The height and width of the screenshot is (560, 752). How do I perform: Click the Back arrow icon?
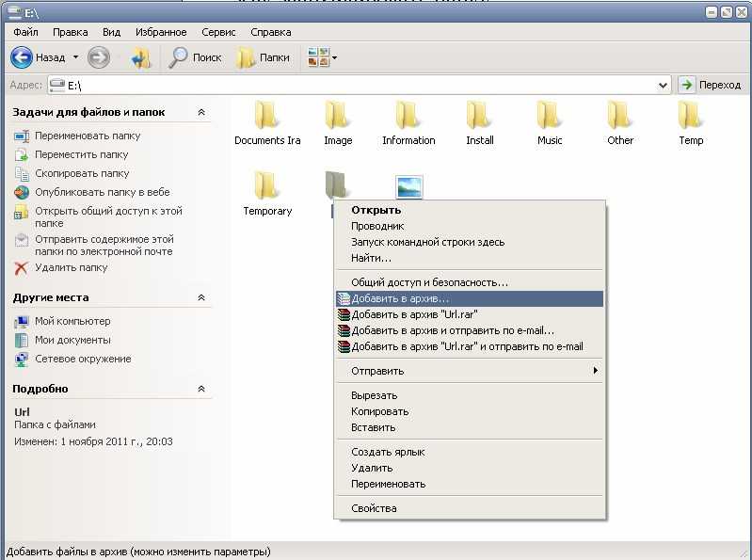pyautogui.click(x=22, y=57)
